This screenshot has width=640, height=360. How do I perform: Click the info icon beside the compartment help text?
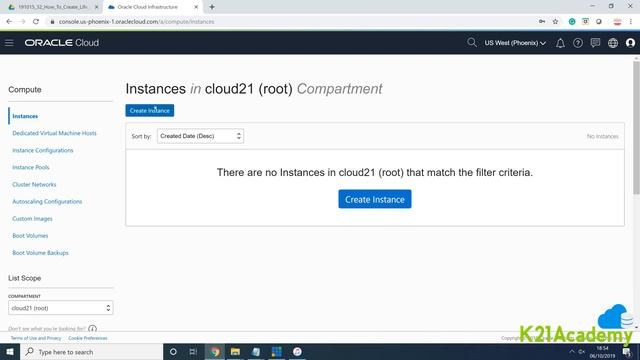click(x=93, y=329)
